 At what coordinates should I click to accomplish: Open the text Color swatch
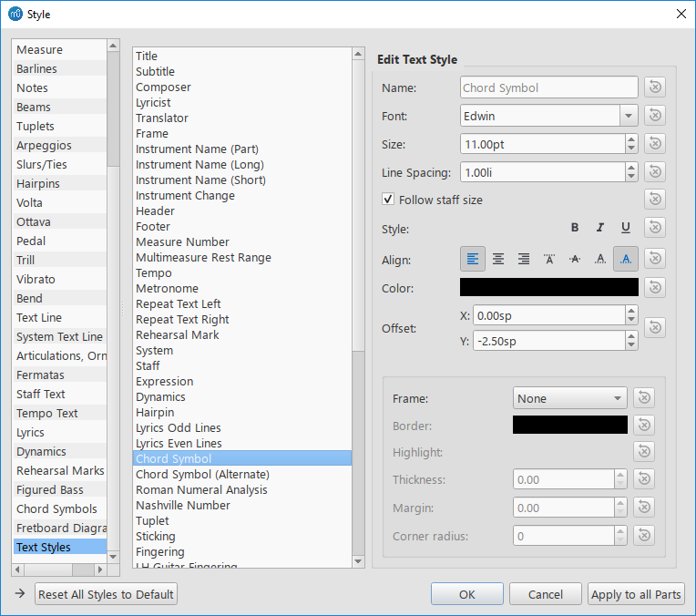(x=549, y=287)
